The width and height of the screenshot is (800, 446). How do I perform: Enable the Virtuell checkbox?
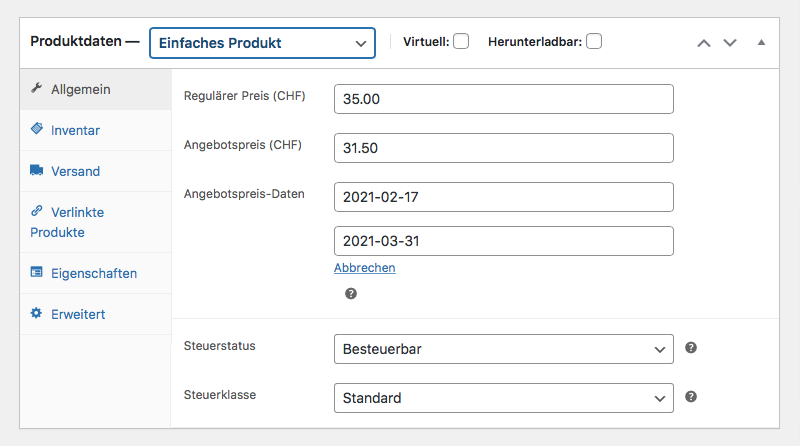point(461,41)
